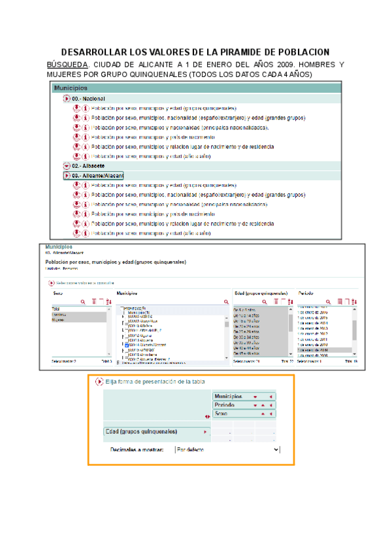Select all values in Periodo list
The width and height of the screenshot is (392, 554).
pos(340,301)
